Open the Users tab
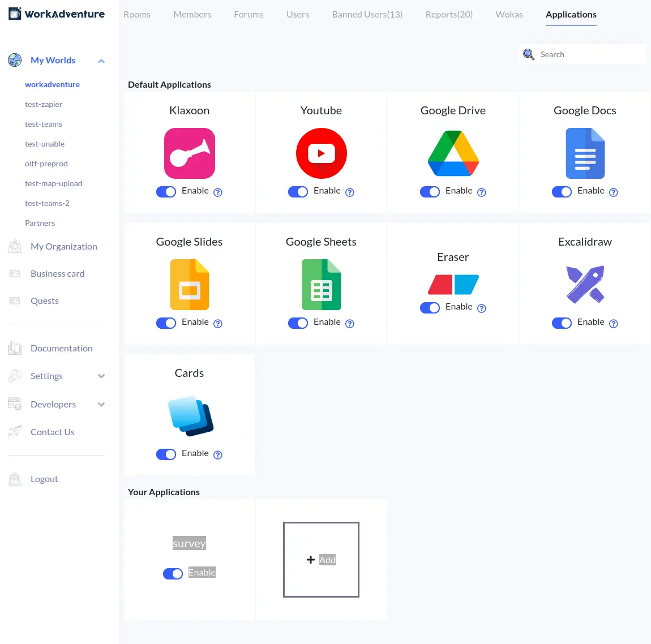 click(298, 15)
